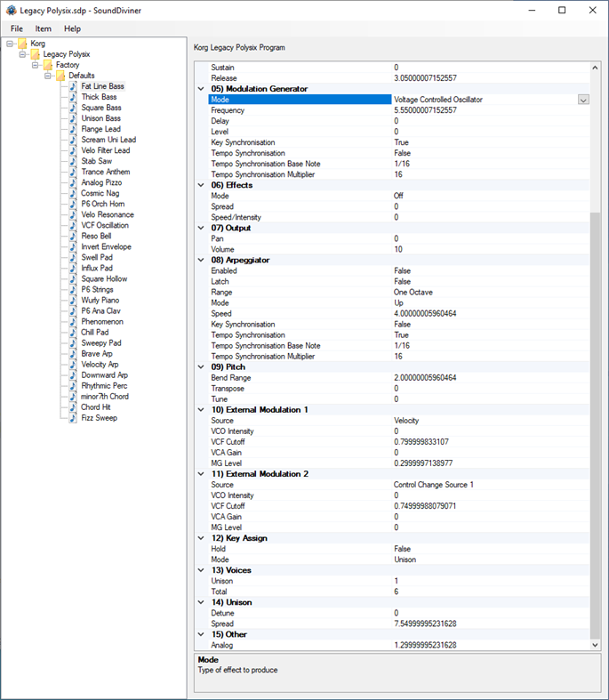Collapse the 15) Other section

click(x=201, y=634)
